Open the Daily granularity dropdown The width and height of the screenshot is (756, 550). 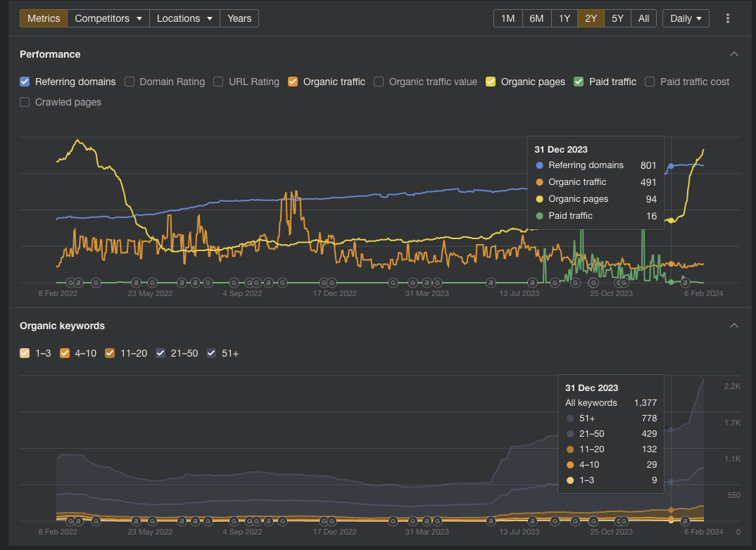(x=686, y=18)
